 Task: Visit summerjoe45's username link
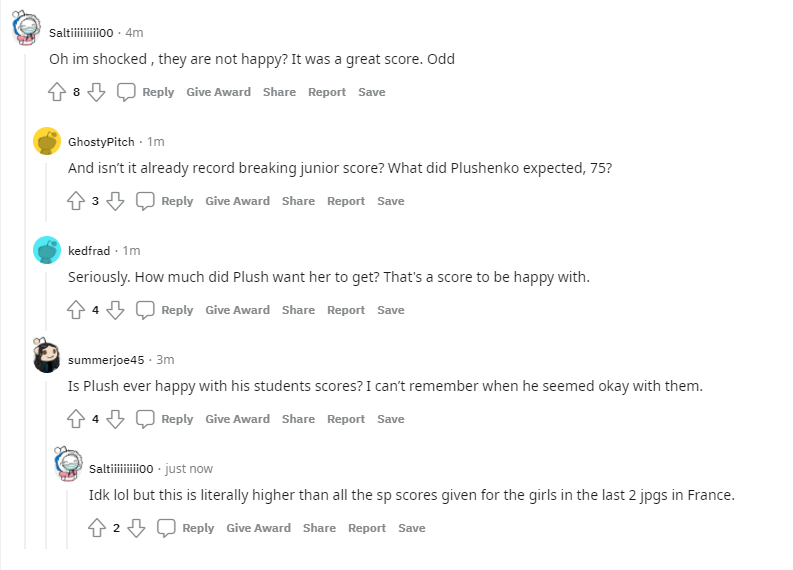[x=106, y=359]
